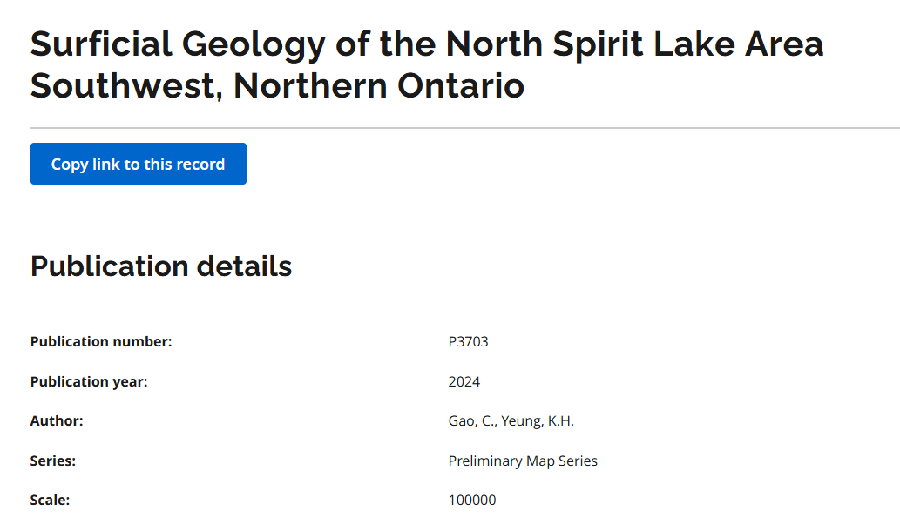Select the publication number value P3703
Image resolution: width=900 pixels, height=518 pixels.
click(468, 342)
